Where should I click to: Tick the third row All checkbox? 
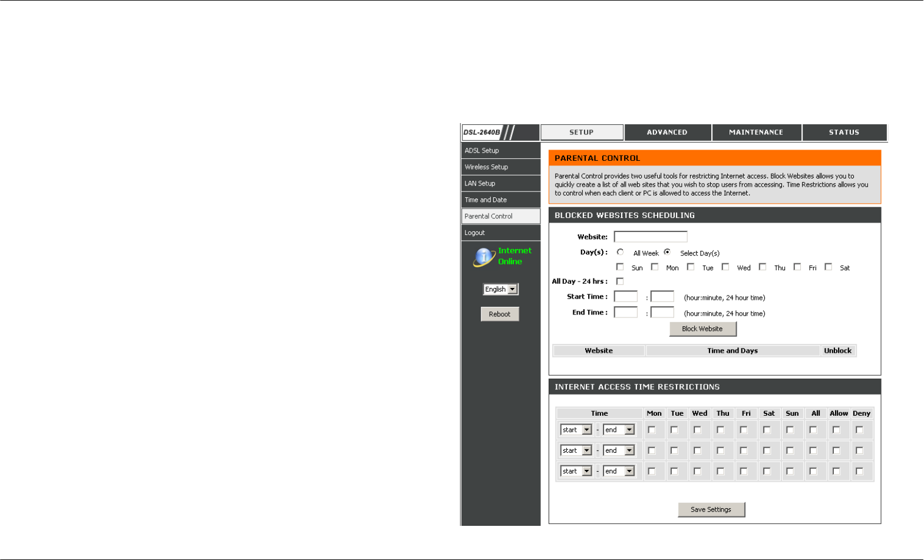pyautogui.click(x=813, y=471)
